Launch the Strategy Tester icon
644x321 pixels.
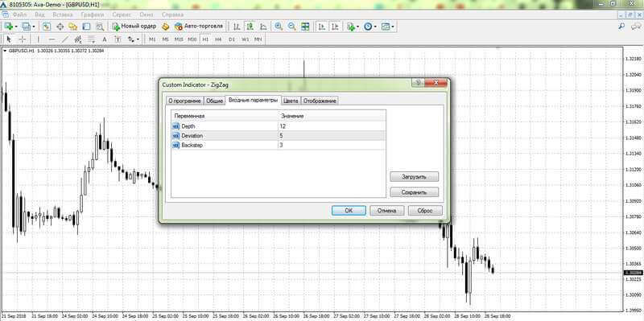[x=99, y=27]
